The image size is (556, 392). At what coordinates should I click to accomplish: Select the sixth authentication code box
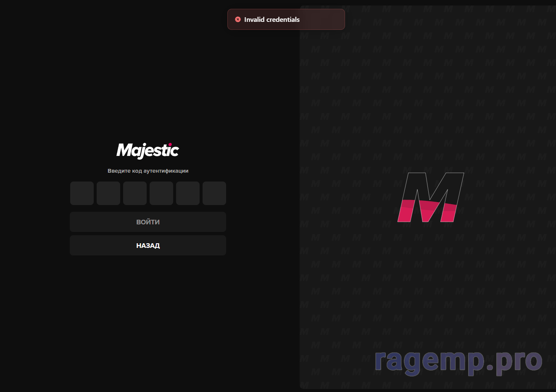tap(214, 193)
